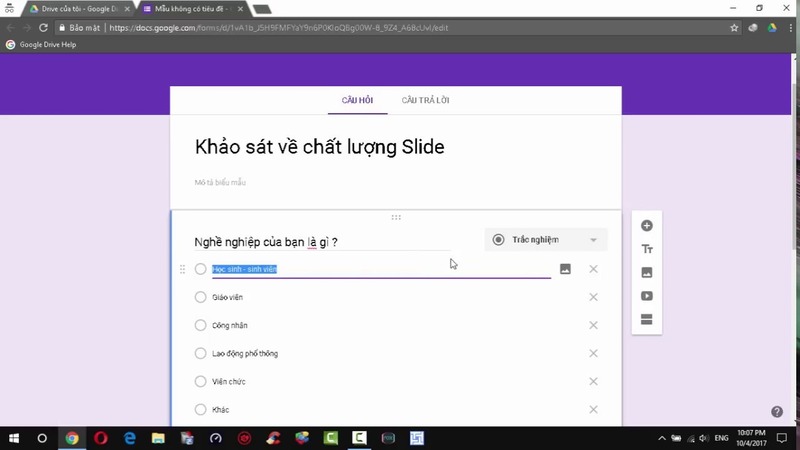This screenshot has height=450, width=800.
Task: Select the 'Viên chức' radio button
Action: (x=201, y=381)
